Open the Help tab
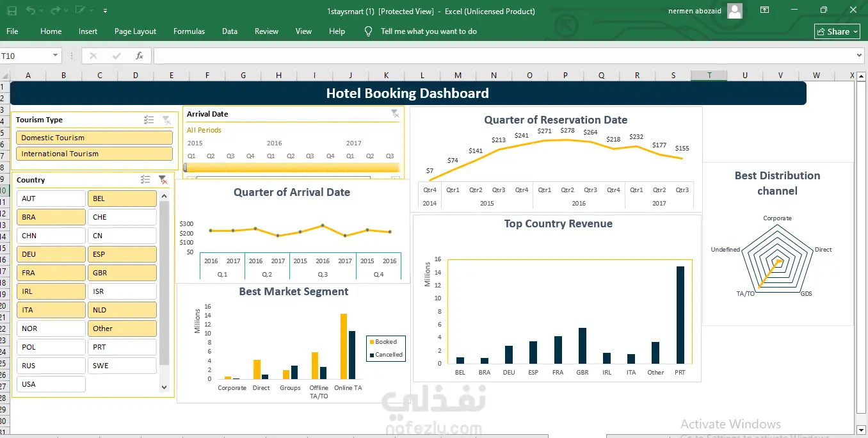Image resolution: width=868 pixels, height=438 pixels. (337, 31)
